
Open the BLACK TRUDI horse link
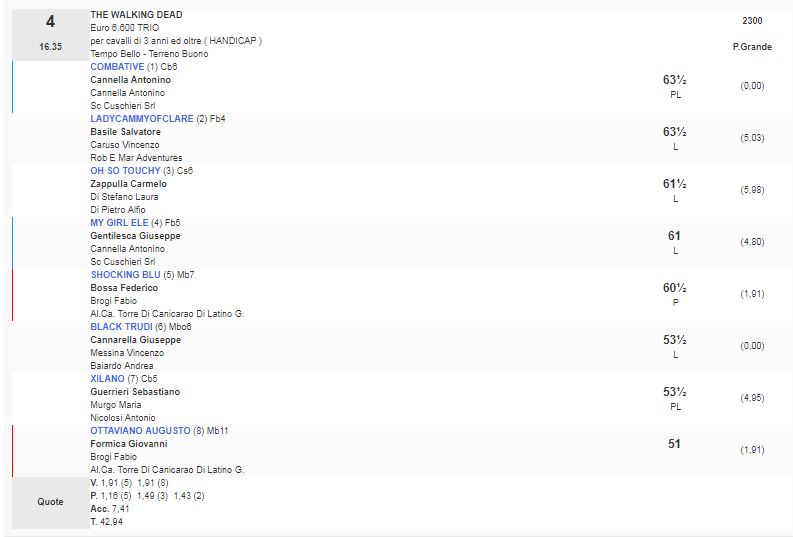click(x=121, y=327)
